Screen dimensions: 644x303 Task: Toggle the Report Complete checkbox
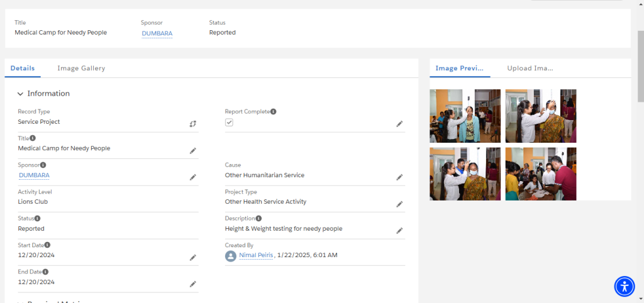click(229, 123)
